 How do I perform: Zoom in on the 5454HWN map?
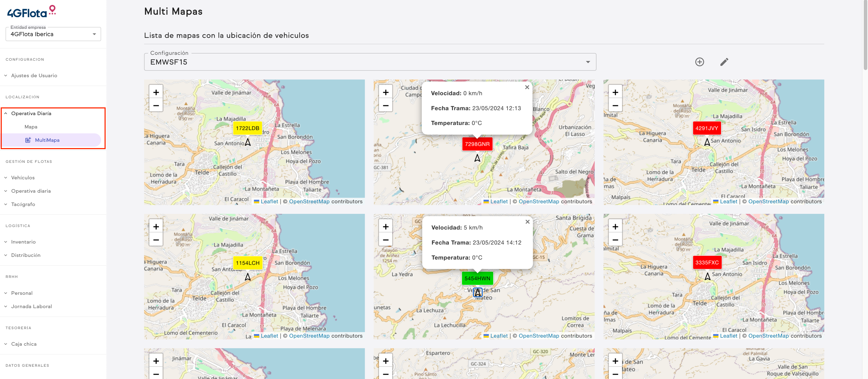coord(386,227)
